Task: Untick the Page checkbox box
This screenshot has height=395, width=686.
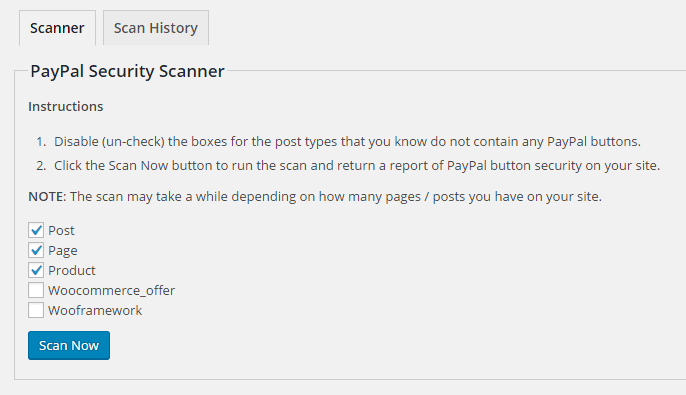Action: click(x=36, y=250)
